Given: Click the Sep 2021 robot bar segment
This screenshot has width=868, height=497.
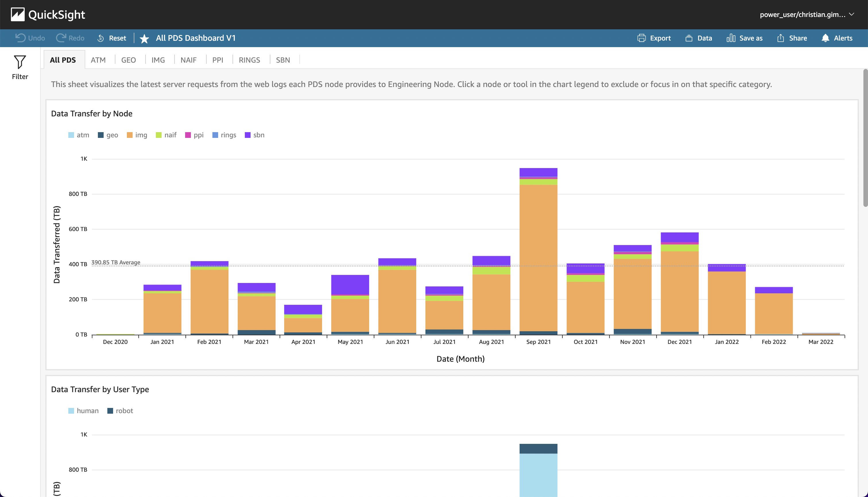Looking at the screenshot, I should (x=538, y=448).
